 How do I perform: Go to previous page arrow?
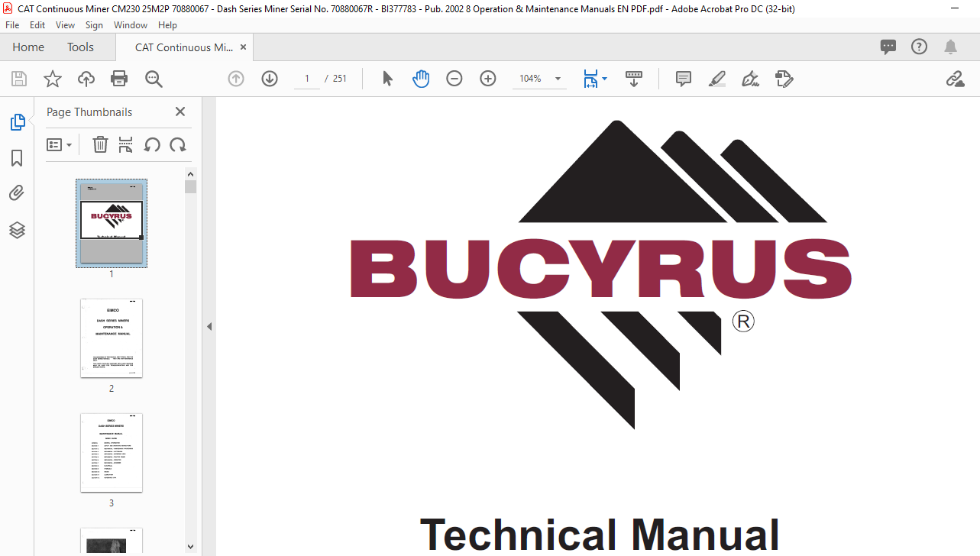[x=236, y=79]
